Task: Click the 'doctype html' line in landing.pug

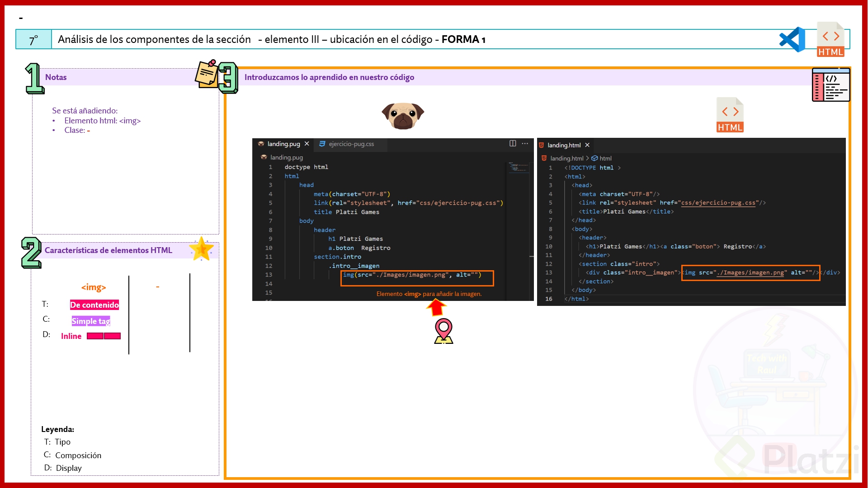Action: [x=307, y=167]
